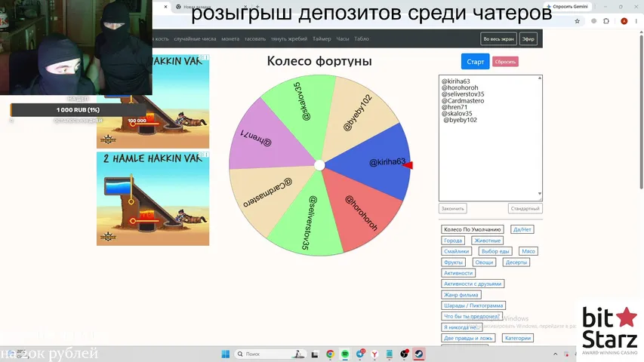644x362 pixels.
Task: Click the Спросить Gemini button
Action: pyautogui.click(x=567, y=7)
